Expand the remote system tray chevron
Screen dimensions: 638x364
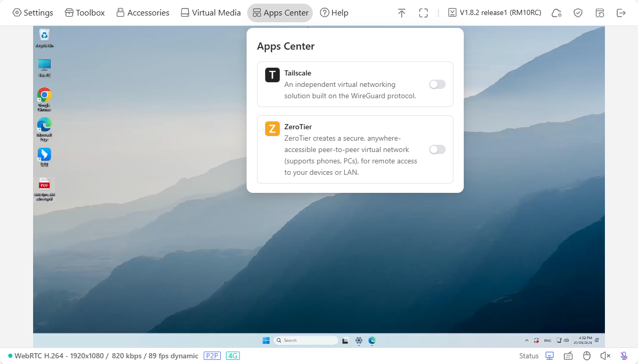527,340
